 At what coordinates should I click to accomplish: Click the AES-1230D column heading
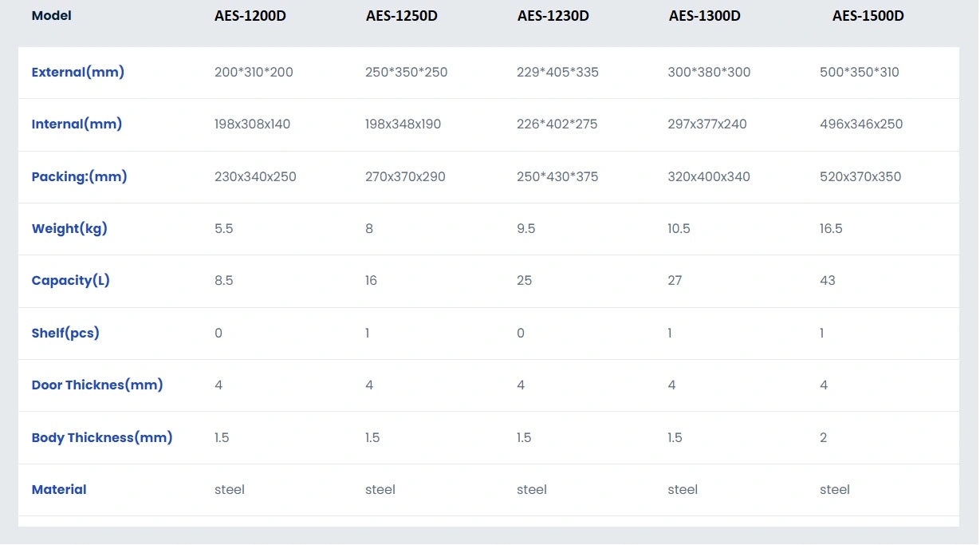(x=553, y=16)
